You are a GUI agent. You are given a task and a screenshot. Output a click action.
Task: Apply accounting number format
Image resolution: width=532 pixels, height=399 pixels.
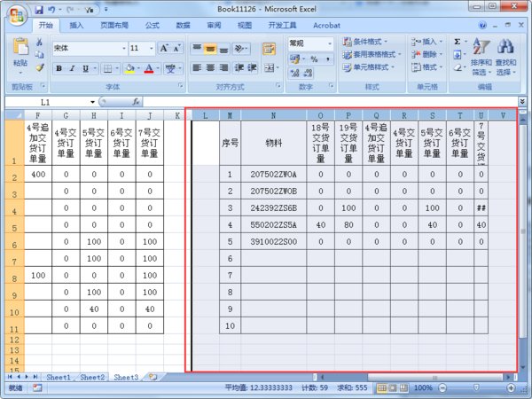click(294, 59)
